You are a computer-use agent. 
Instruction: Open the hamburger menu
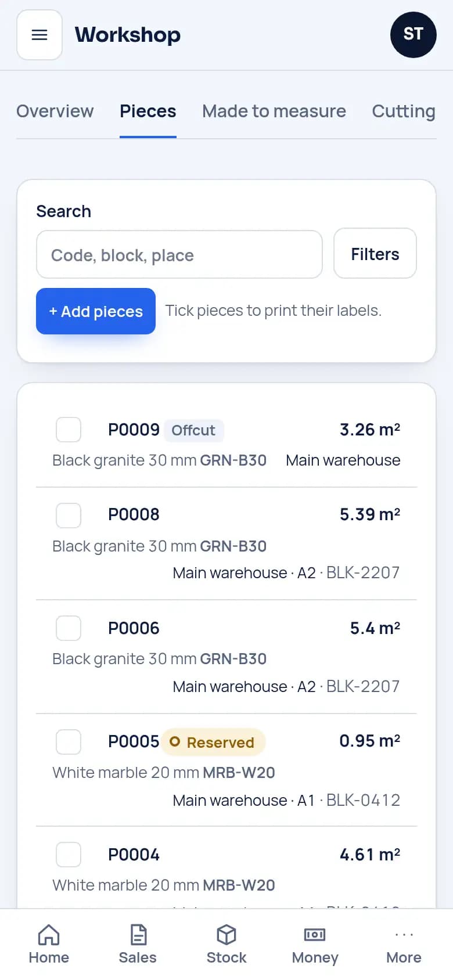[39, 35]
